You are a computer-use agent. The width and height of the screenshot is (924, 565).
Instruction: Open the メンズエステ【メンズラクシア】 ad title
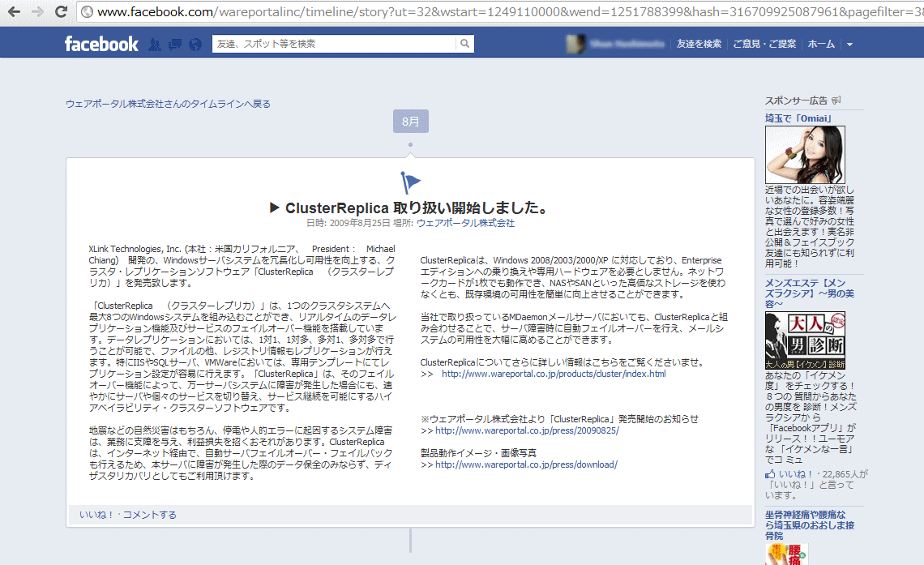(810, 293)
